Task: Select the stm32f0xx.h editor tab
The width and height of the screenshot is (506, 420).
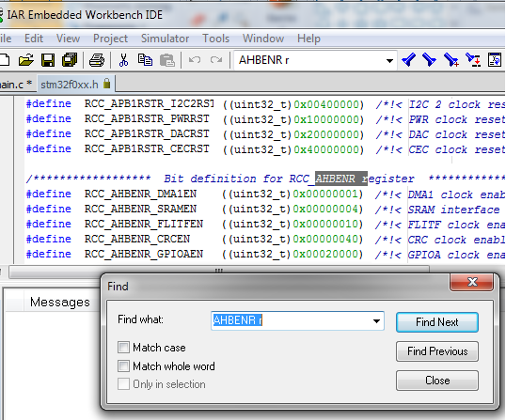Action: coord(75,85)
